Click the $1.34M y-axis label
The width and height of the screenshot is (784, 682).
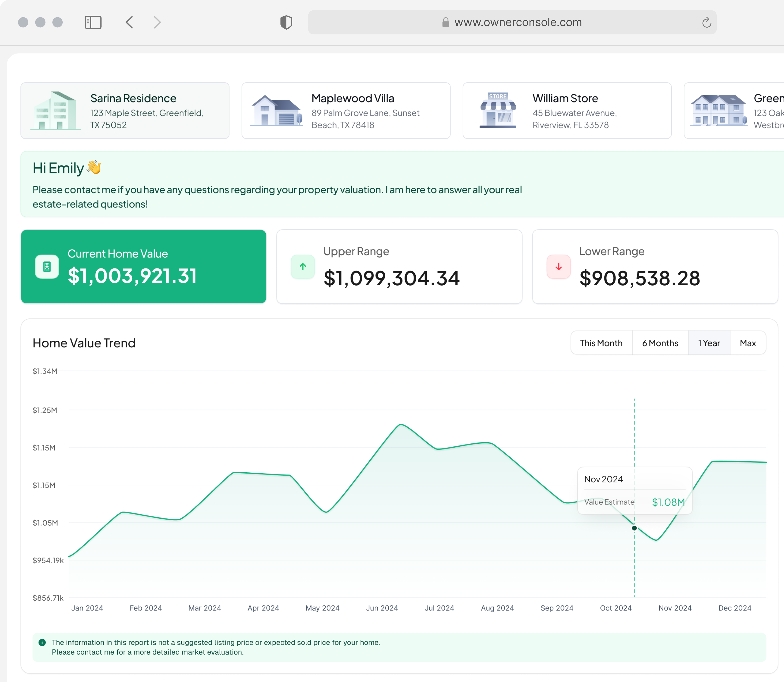(45, 371)
